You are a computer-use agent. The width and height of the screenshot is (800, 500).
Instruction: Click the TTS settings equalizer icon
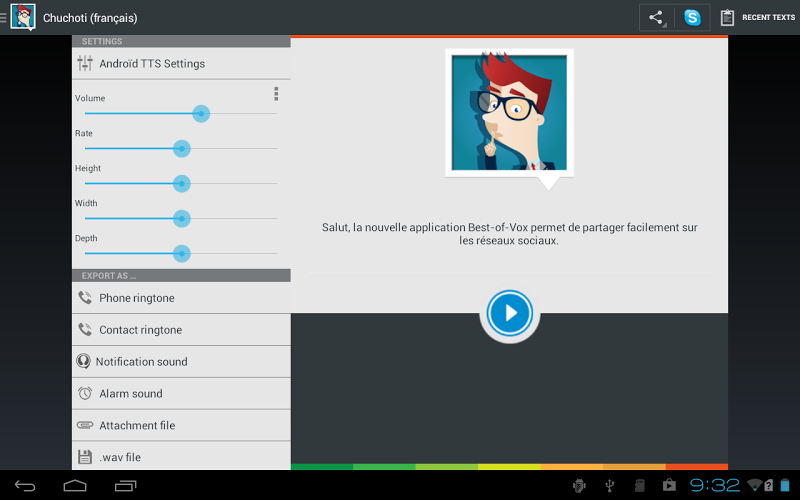click(85, 63)
